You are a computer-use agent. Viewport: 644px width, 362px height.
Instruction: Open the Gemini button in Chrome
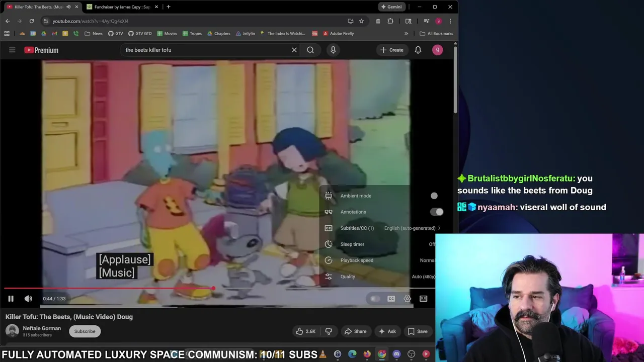[391, 7]
